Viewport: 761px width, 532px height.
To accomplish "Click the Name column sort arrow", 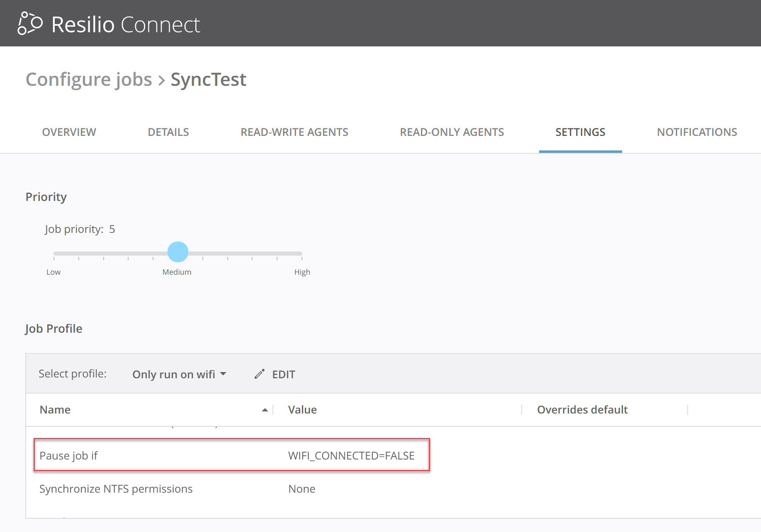I will tap(265, 410).
